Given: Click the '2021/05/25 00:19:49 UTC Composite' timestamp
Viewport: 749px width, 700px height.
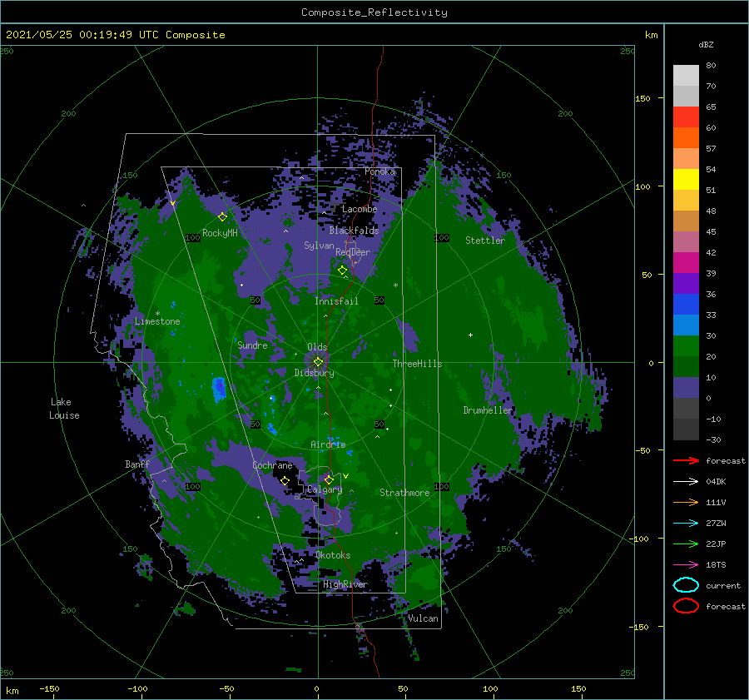Looking at the screenshot, I should [x=115, y=35].
